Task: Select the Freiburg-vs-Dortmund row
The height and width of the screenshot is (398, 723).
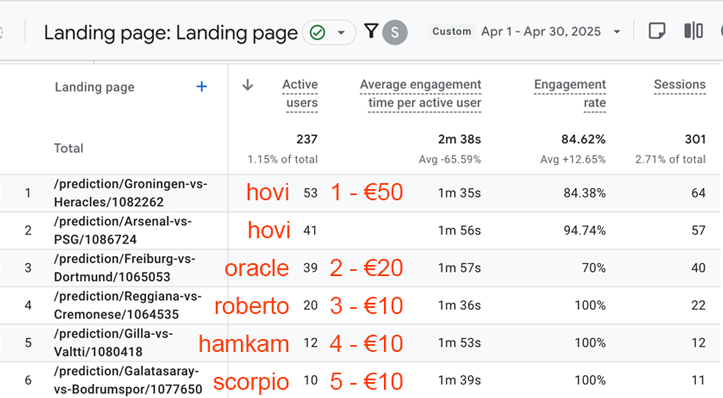Action: pyautogui.click(x=361, y=267)
